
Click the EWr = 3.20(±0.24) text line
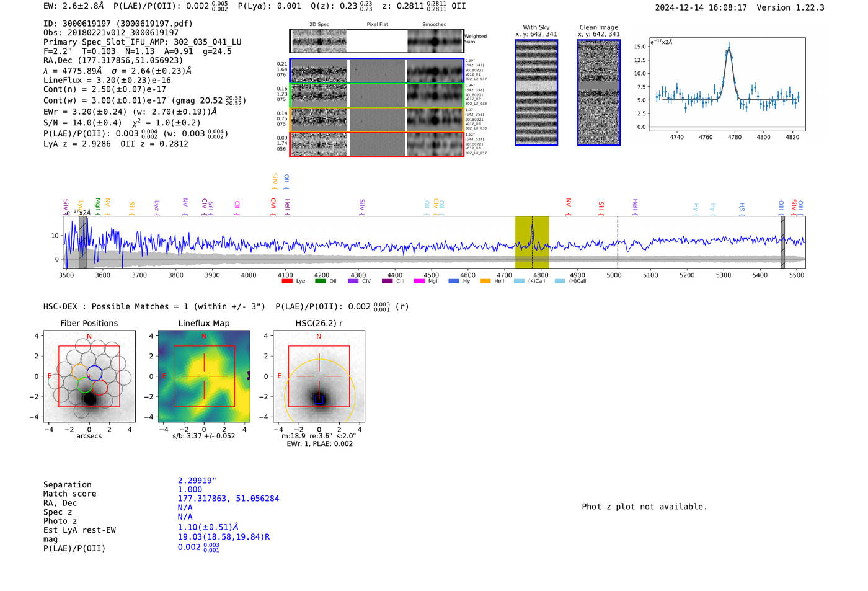pos(130,112)
